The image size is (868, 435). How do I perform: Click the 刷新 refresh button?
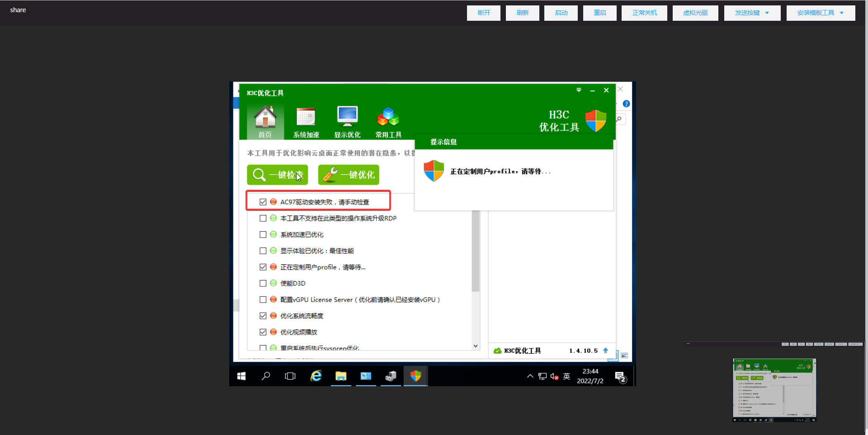(523, 13)
